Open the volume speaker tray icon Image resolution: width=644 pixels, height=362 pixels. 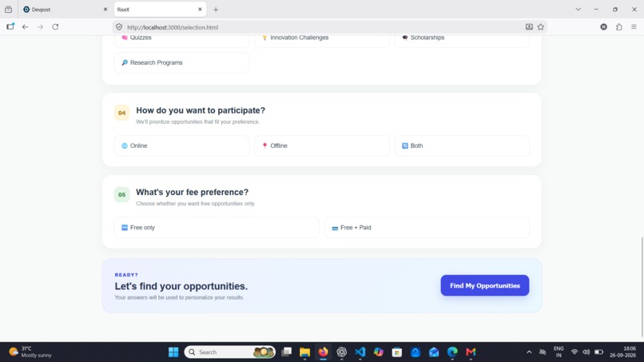tap(586, 352)
